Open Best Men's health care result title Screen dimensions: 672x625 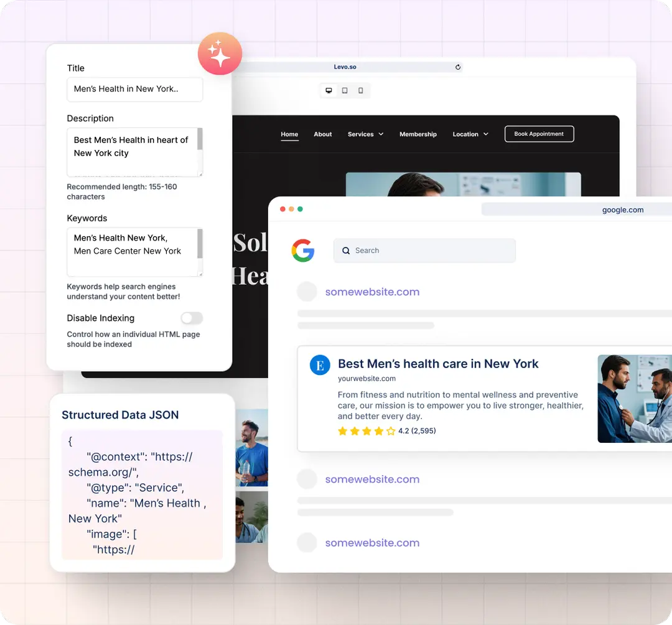[438, 364]
